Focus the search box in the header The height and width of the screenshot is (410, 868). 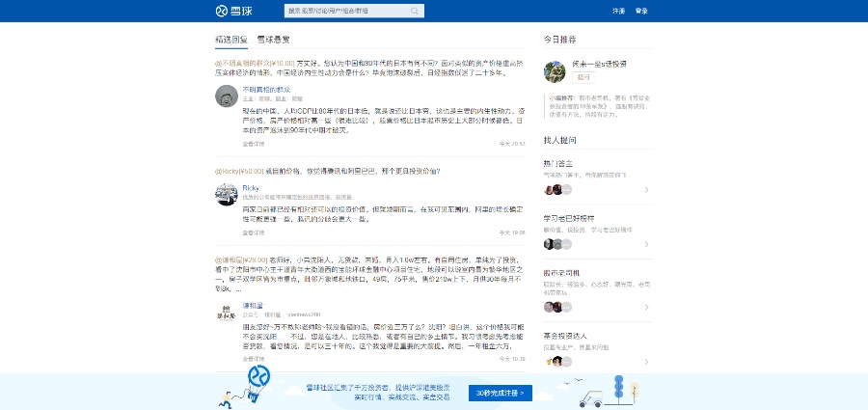coord(354,11)
